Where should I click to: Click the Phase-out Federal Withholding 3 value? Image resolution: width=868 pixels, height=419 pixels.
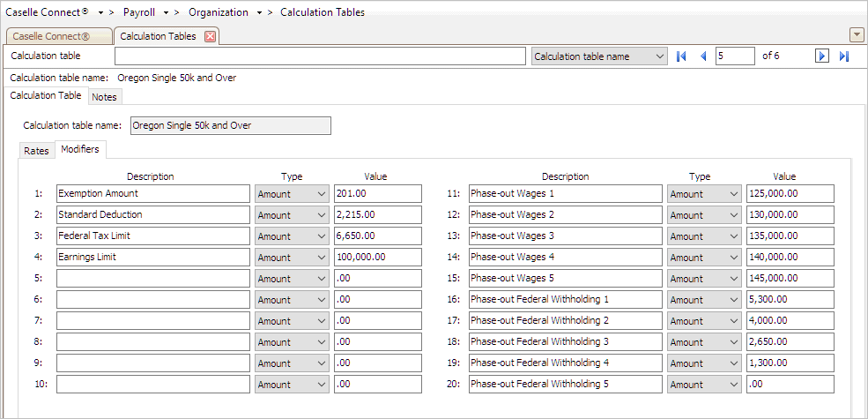(x=789, y=342)
